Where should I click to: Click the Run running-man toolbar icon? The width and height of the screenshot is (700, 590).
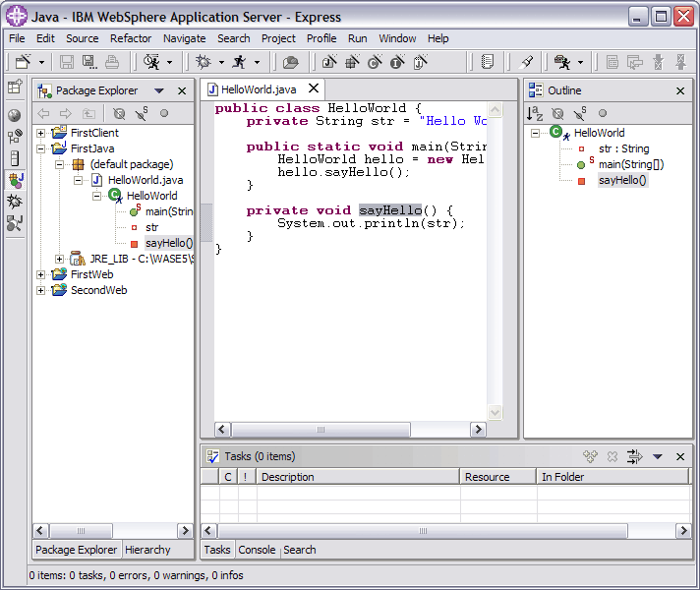click(x=239, y=62)
